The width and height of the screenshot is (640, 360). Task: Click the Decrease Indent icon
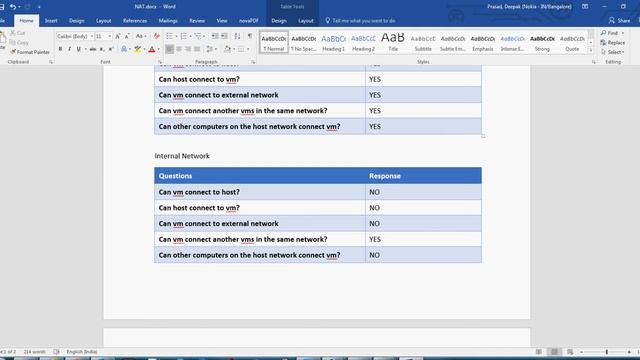(215, 36)
